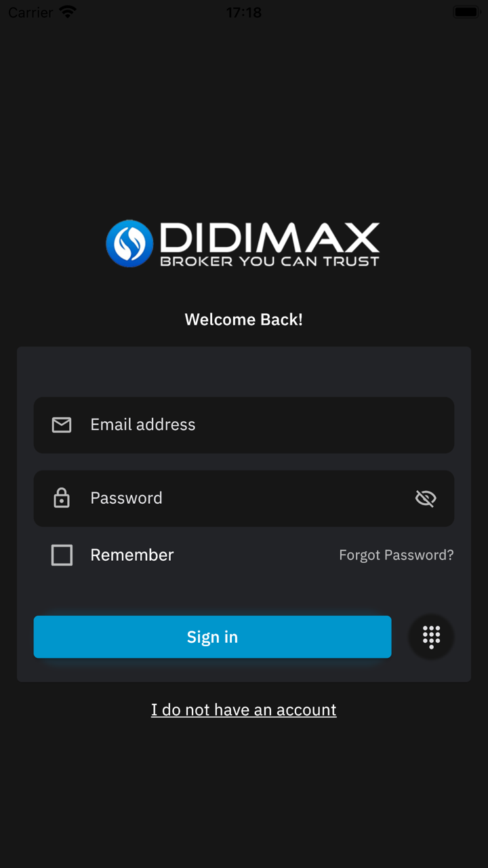Viewport: 488px width, 868px height.
Task: Click the envelope icon in email field
Action: 62,425
